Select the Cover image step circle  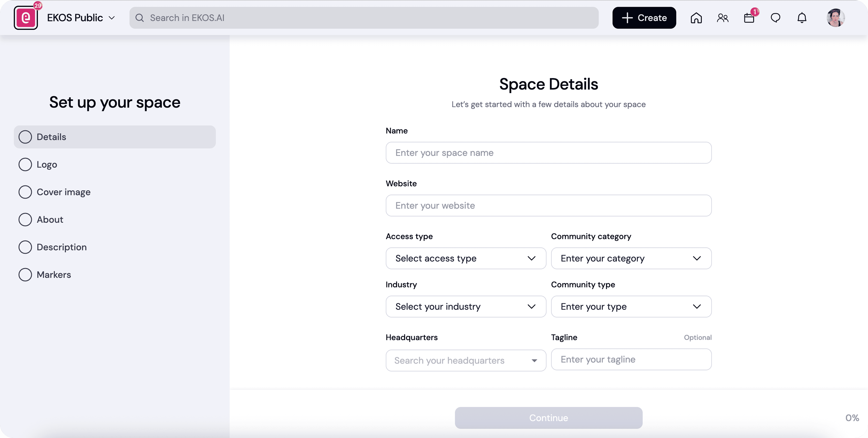25,192
